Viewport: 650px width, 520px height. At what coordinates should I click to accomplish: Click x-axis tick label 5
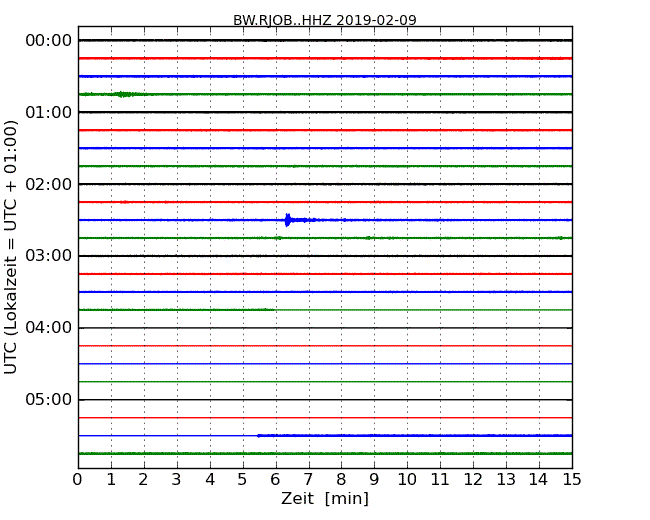[242, 480]
